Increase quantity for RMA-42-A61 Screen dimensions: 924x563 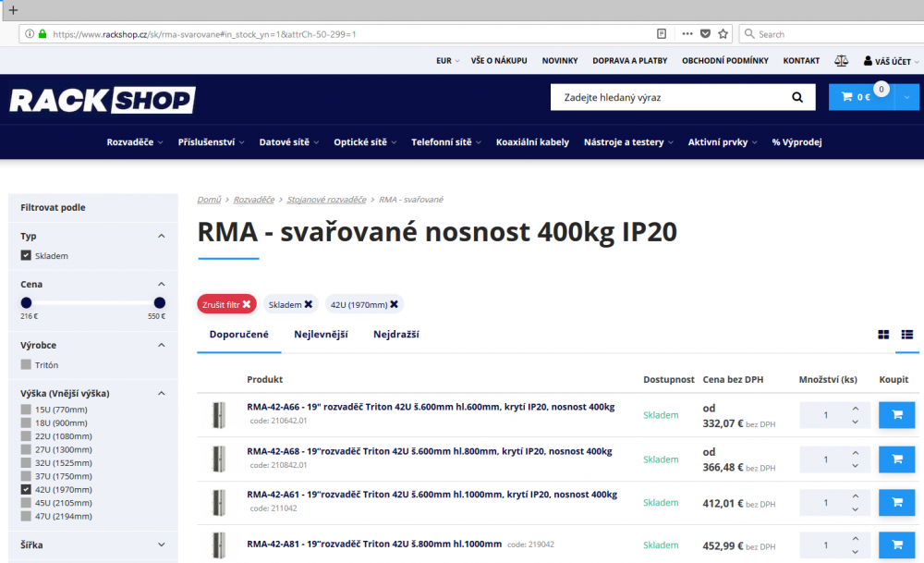(x=855, y=496)
